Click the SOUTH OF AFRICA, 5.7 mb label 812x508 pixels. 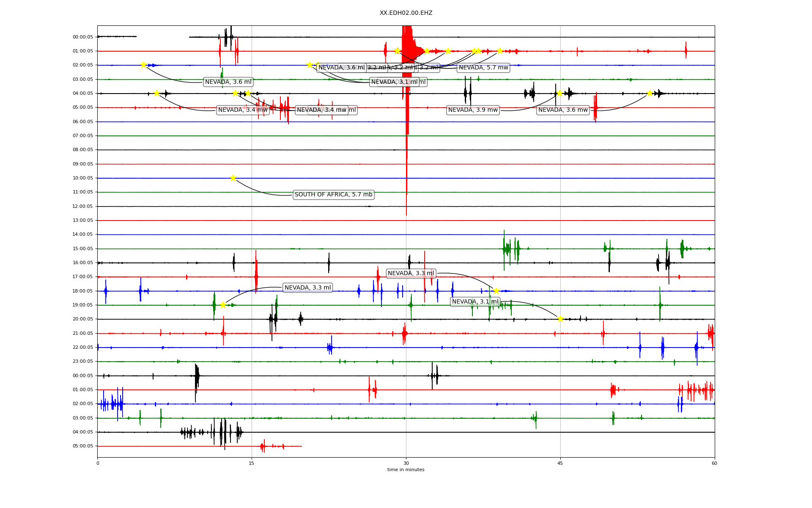[333, 195]
